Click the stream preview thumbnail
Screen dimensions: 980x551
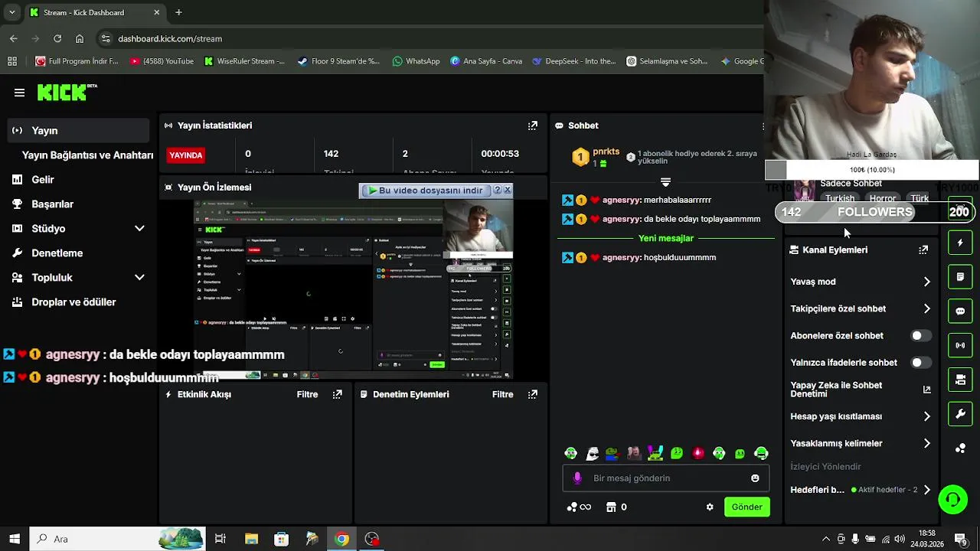(x=353, y=290)
